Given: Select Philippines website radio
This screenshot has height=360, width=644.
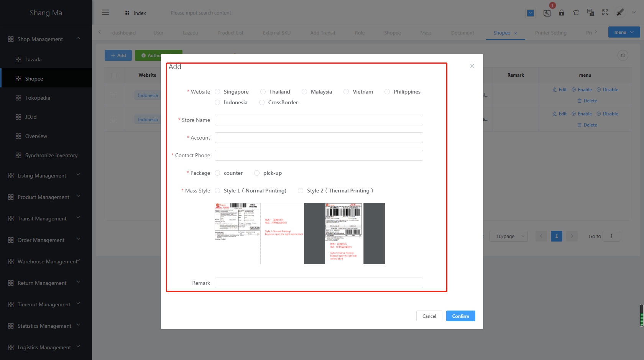Looking at the screenshot, I should (x=387, y=92).
